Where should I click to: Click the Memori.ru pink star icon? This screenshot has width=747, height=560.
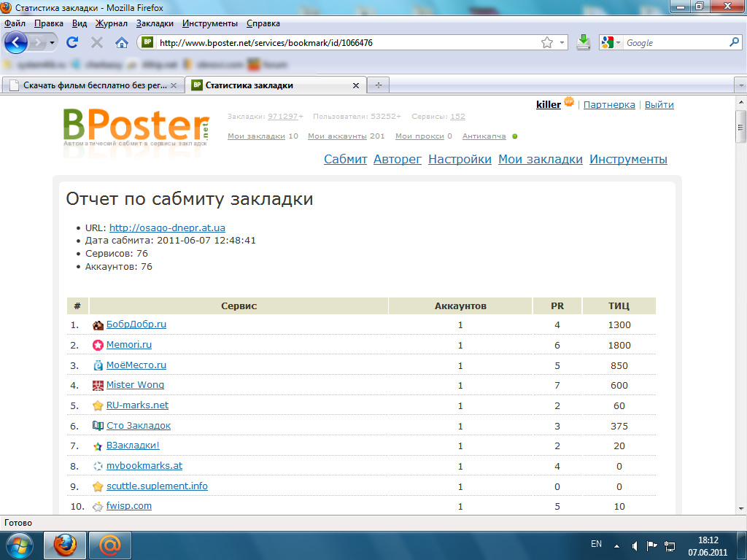click(98, 345)
